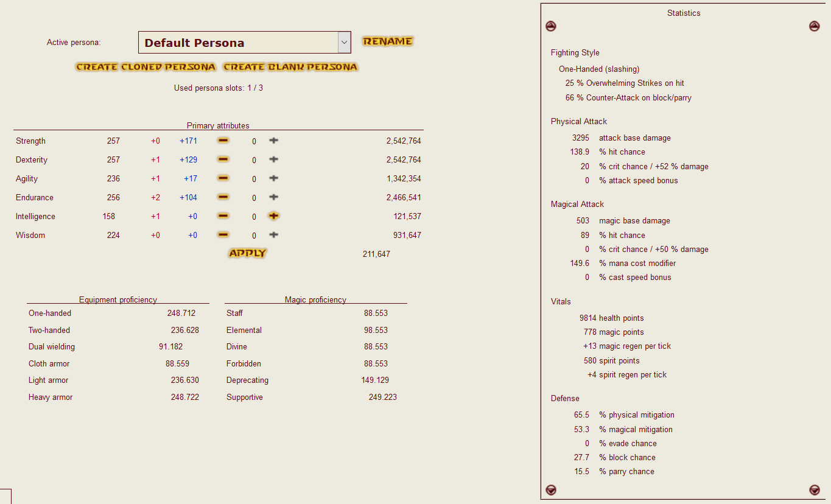Click the mana cost modifier stat
The width and height of the screenshot is (831, 504).
point(623,264)
